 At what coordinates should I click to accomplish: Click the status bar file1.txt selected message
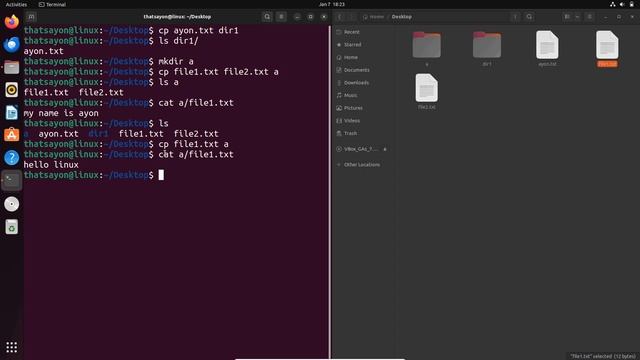point(603,356)
